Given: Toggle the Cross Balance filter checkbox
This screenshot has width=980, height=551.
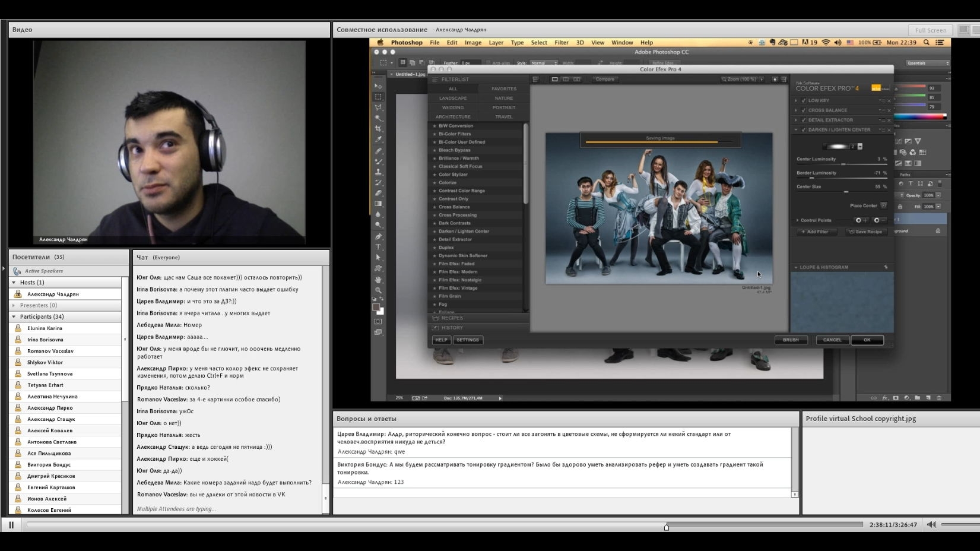Looking at the screenshot, I should pos(804,110).
